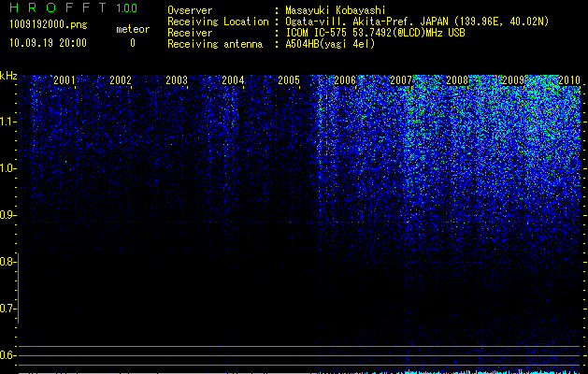Click the 2006 time marker

tap(345, 80)
